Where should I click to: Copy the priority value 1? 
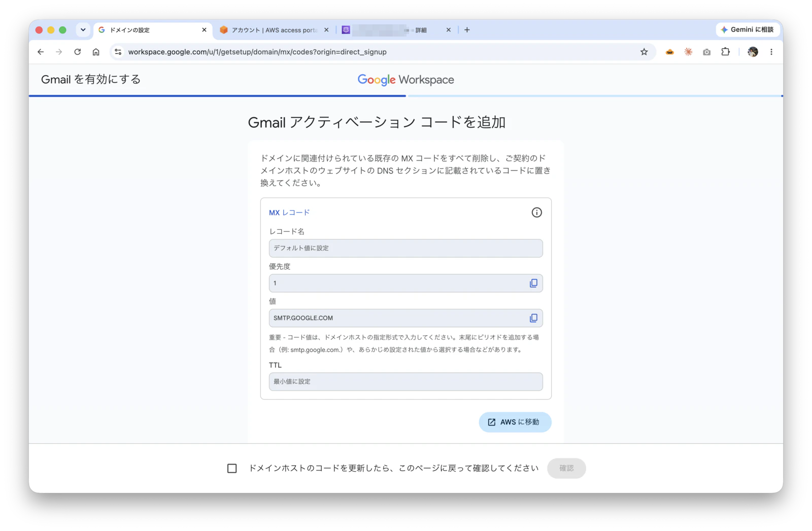click(x=533, y=283)
